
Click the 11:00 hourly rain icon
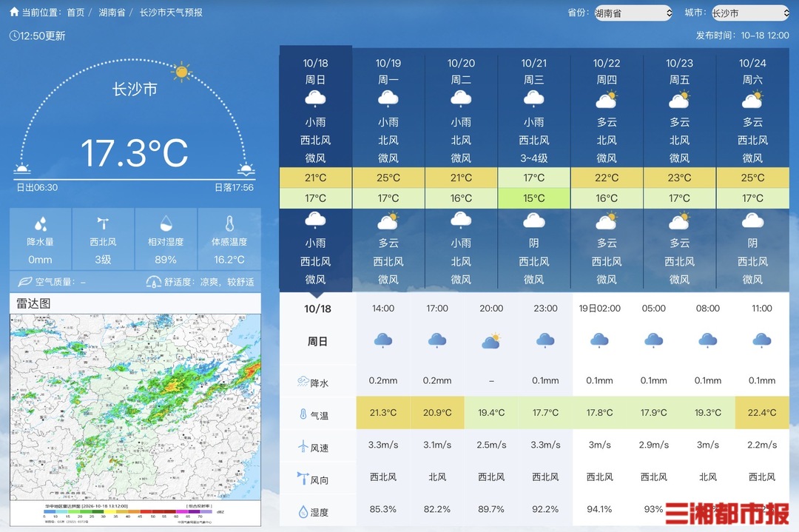[762, 340]
